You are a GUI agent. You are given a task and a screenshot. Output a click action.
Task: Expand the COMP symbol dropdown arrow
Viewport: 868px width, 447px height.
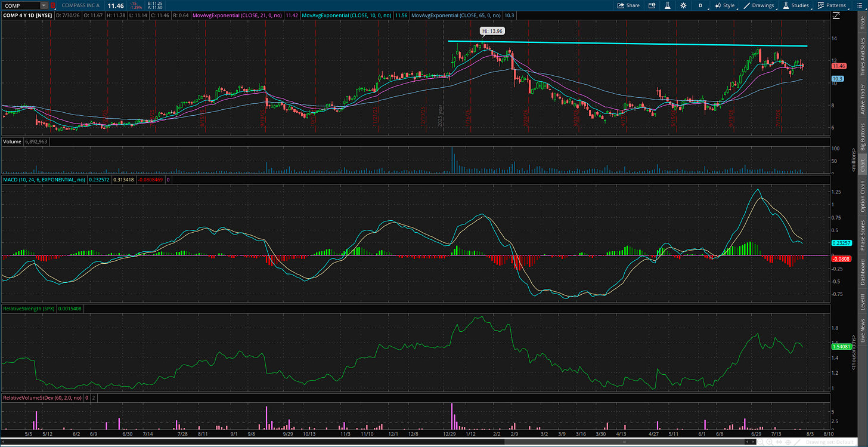[x=43, y=5]
